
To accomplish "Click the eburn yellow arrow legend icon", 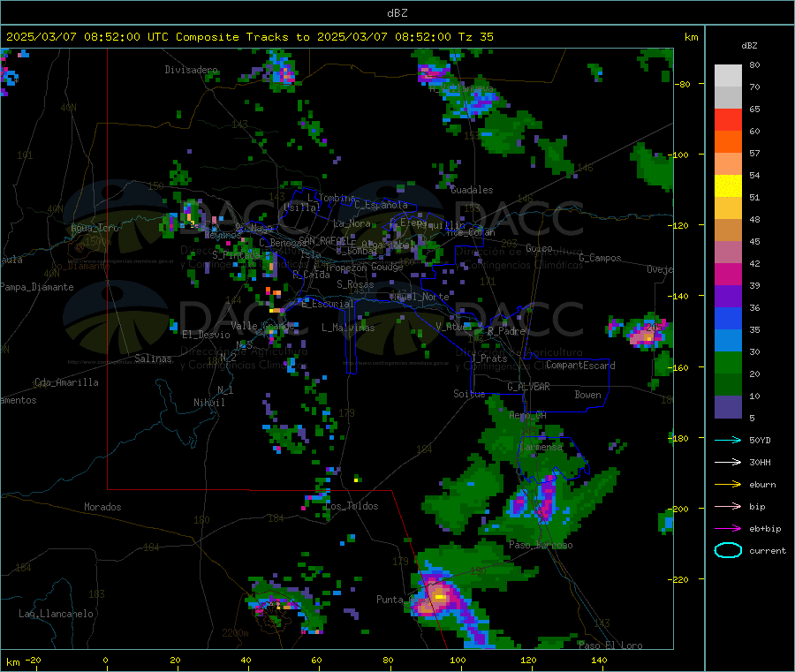I will (x=728, y=485).
